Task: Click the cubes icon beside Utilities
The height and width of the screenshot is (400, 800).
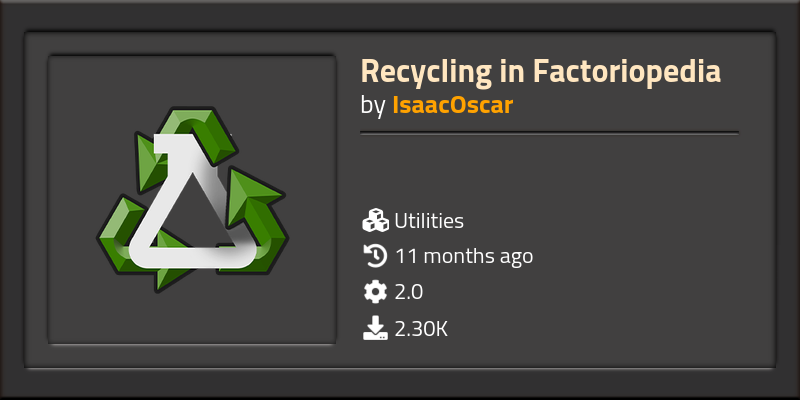Action: [x=376, y=221]
